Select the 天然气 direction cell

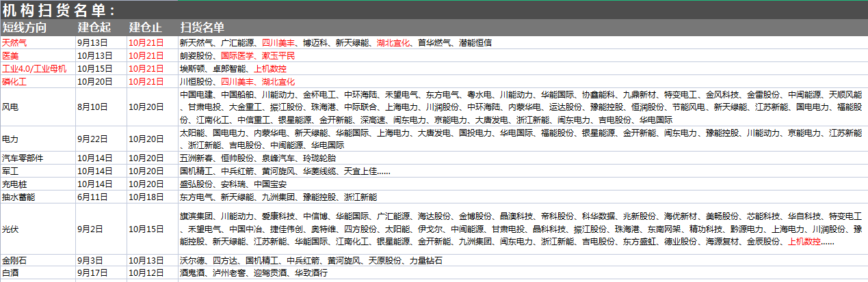tap(38, 42)
